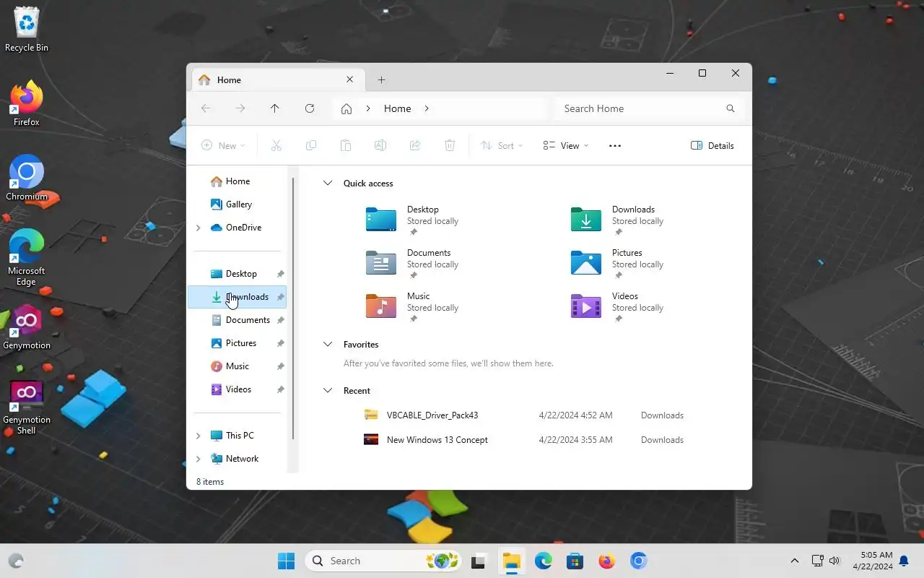This screenshot has height=578, width=924.
Task: Unpin Desktop using its sidebar pin
Action: click(x=280, y=274)
